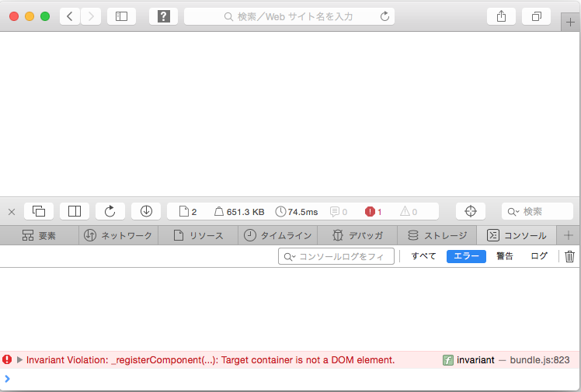The width and height of the screenshot is (581, 392).
Task: Select the コンソール tab
Action: point(517,235)
